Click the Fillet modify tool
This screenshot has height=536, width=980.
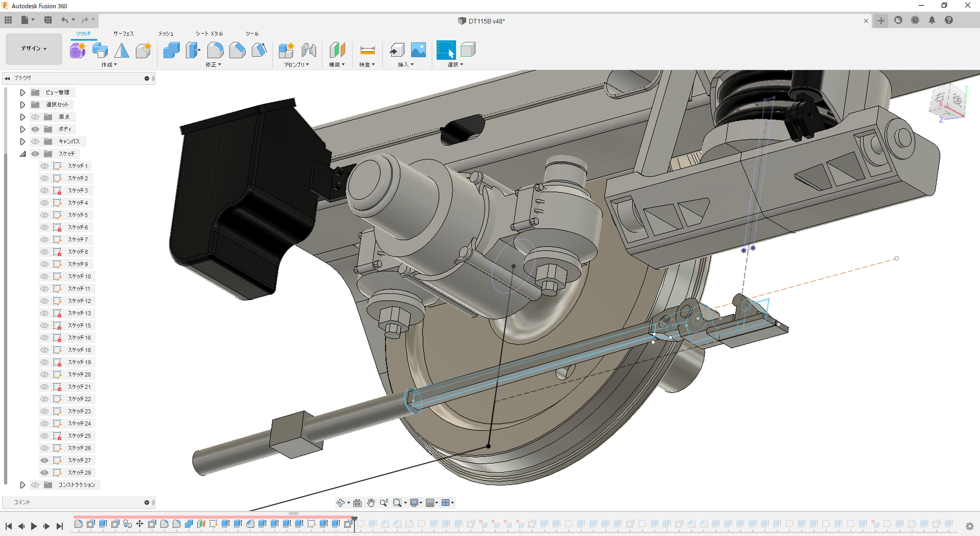[215, 50]
